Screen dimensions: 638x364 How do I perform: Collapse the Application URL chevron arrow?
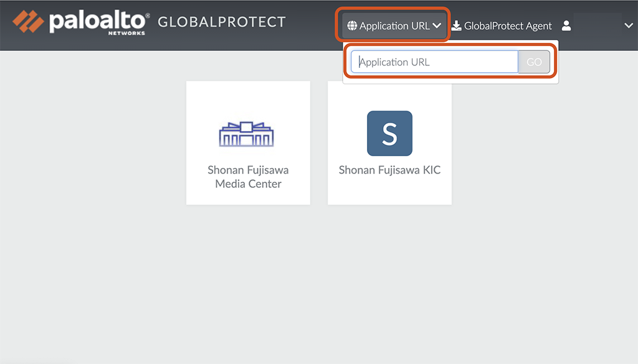437,26
